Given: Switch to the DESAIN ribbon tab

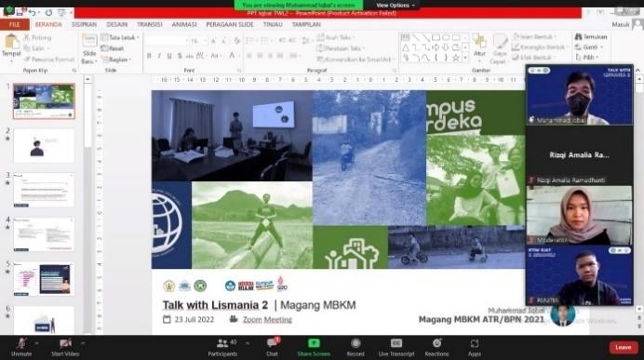Looking at the screenshot, I should point(117,24).
